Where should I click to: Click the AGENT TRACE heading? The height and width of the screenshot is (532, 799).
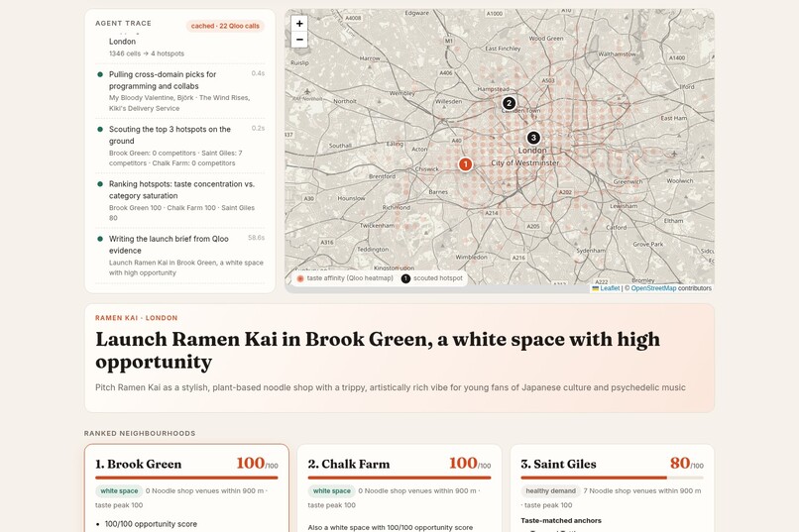[x=123, y=24]
